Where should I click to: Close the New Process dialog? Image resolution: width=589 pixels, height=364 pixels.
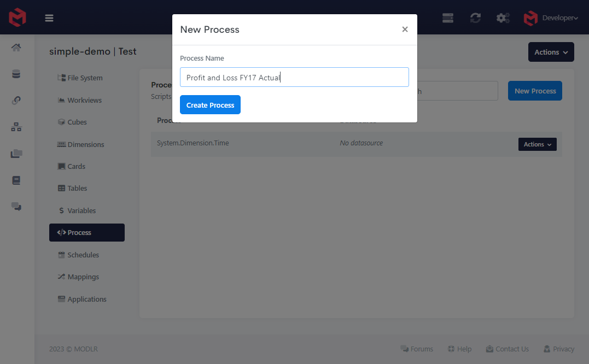tap(405, 30)
